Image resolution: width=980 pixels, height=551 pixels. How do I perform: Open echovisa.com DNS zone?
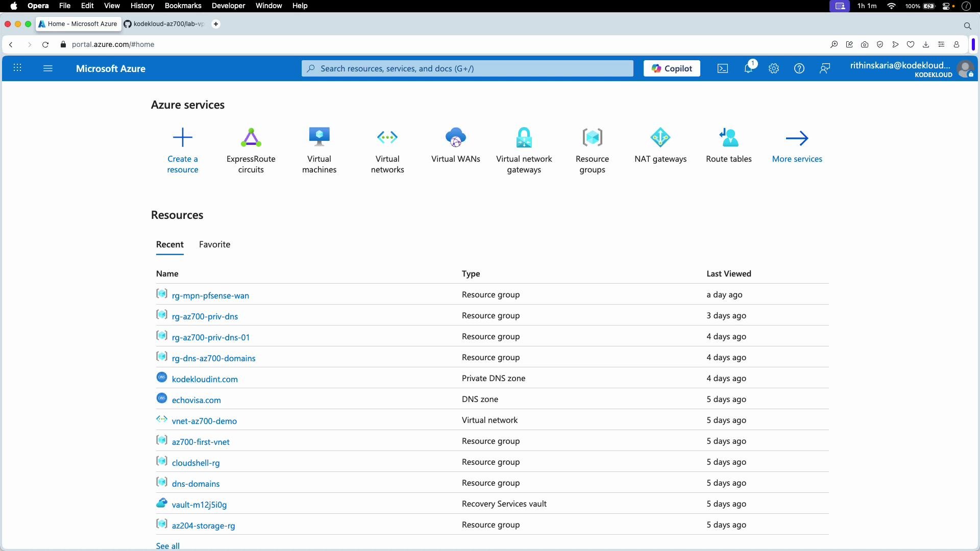click(197, 400)
